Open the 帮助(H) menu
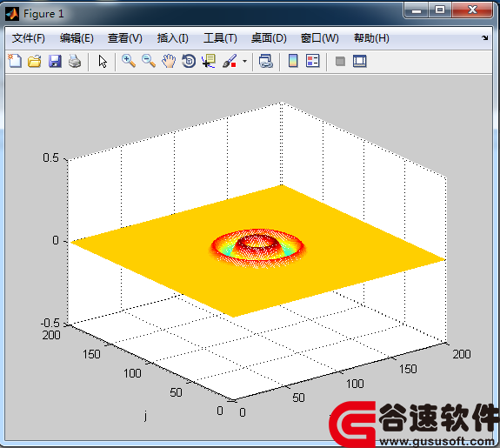The height and width of the screenshot is (448, 500). tap(371, 38)
